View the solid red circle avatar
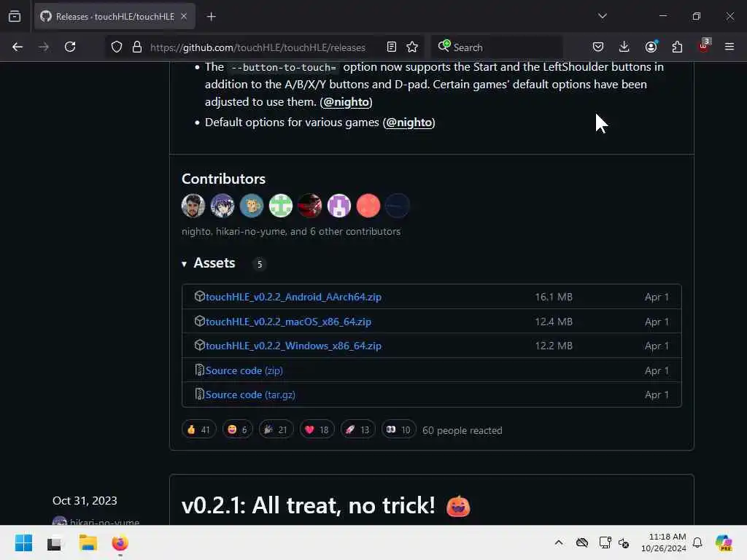The width and height of the screenshot is (747, 560). 368,206
